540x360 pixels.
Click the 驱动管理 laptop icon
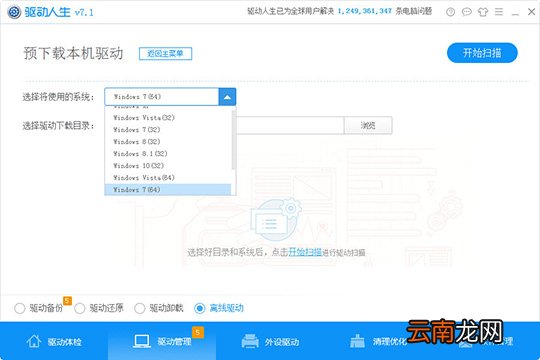142,341
